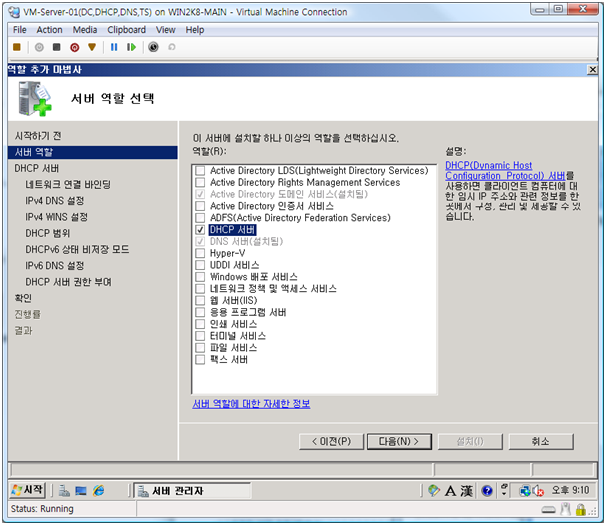Image resolution: width=606 pixels, height=525 pixels.
Task: Click the wizard's server role header icon
Action: point(35,99)
